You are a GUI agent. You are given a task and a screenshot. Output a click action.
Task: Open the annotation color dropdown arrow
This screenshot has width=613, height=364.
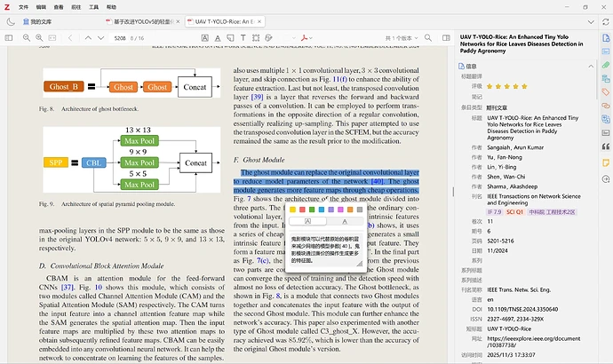(x=293, y=38)
